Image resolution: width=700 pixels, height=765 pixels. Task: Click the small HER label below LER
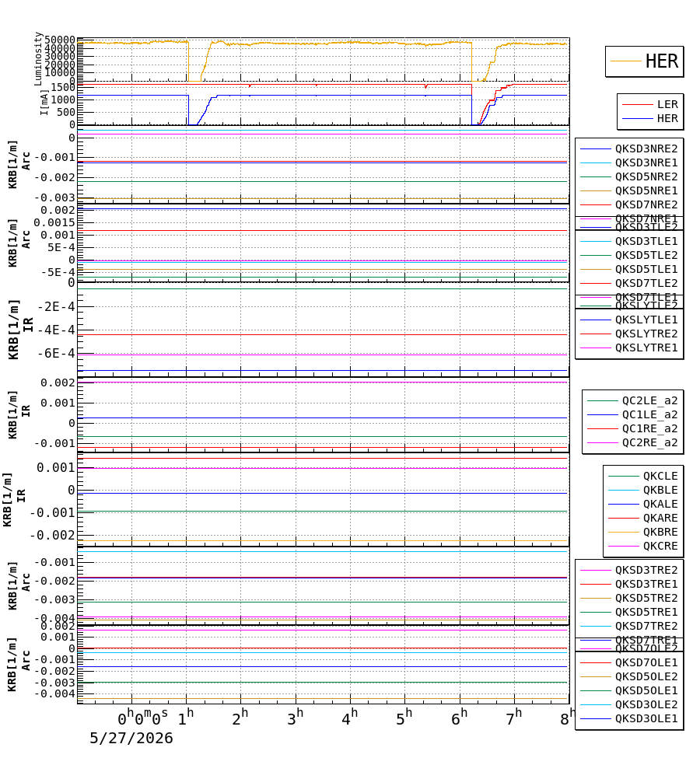pyautogui.click(x=667, y=118)
